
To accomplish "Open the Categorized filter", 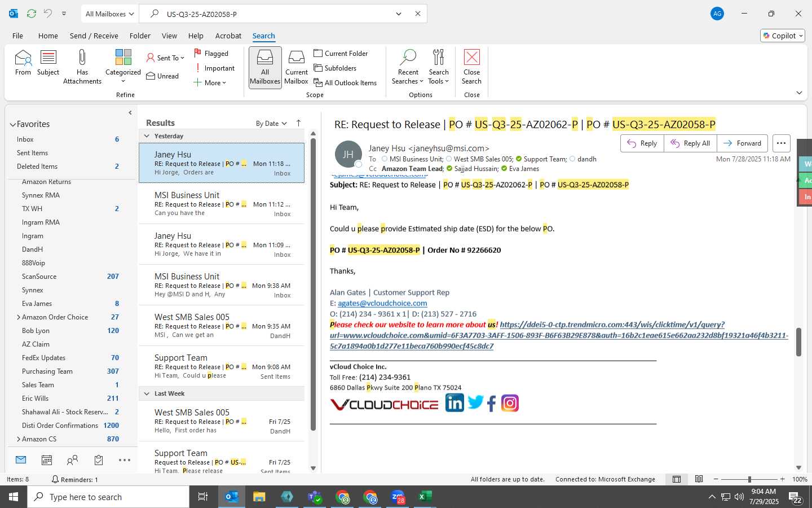I will [123, 67].
